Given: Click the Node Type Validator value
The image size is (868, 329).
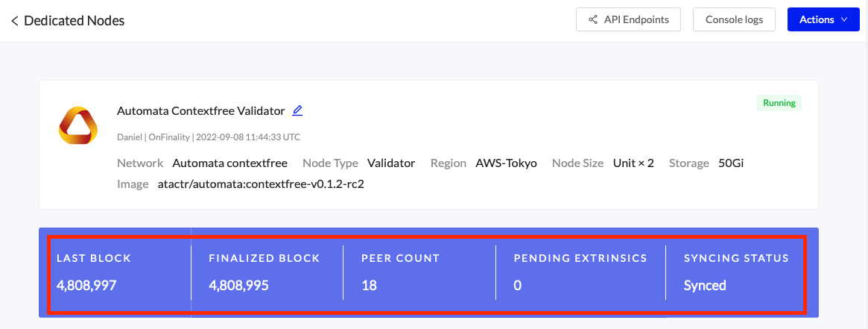Looking at the screenshot, I should [x=391, y=163].
